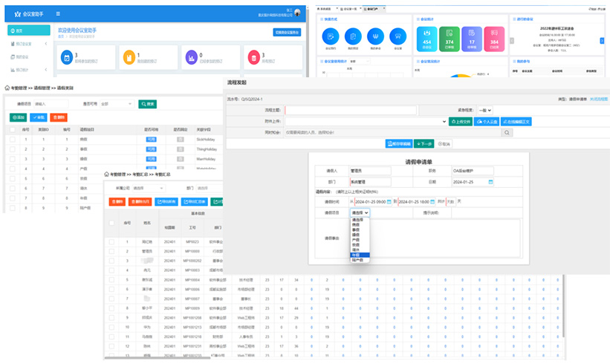Image resolution: width=610 pixels, height=364 pixels.
Task: Switch to the 系统桌面 tab in the portal
Action: [325, 9]
